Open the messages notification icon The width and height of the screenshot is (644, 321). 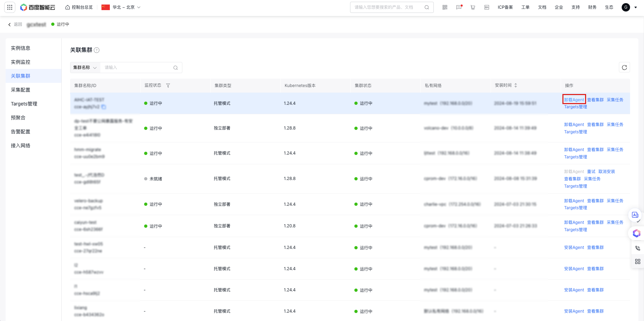click(459, 7)
